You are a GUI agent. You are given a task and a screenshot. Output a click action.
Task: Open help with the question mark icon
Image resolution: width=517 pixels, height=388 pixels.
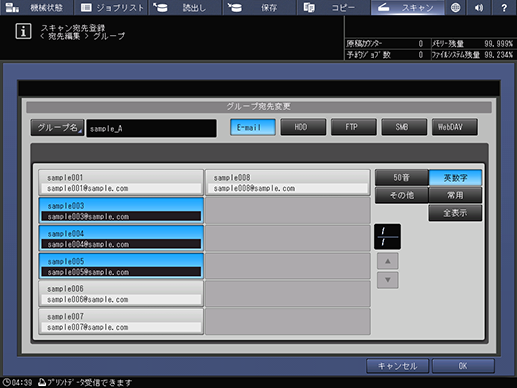tap(504, 7)
